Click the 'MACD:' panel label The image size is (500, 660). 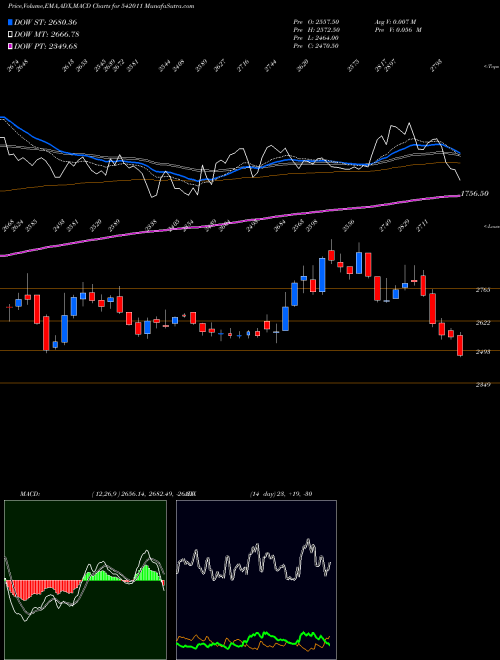coord(30,494)
